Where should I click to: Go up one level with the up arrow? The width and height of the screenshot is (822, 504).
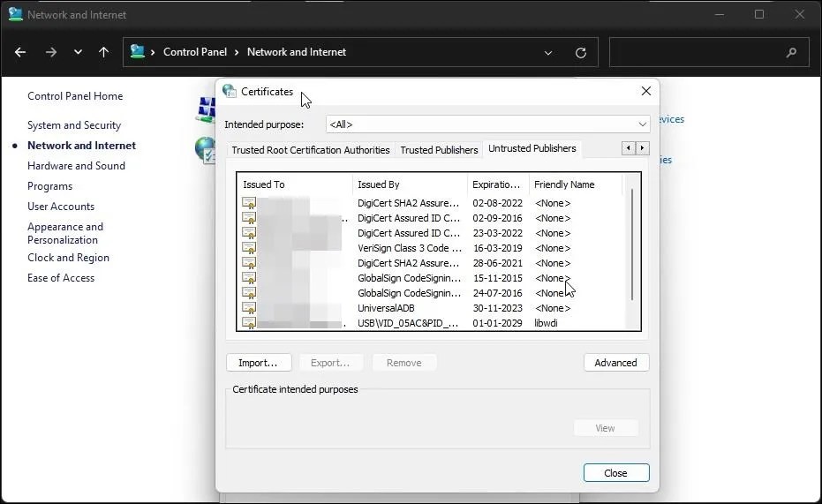click(104, 52)
